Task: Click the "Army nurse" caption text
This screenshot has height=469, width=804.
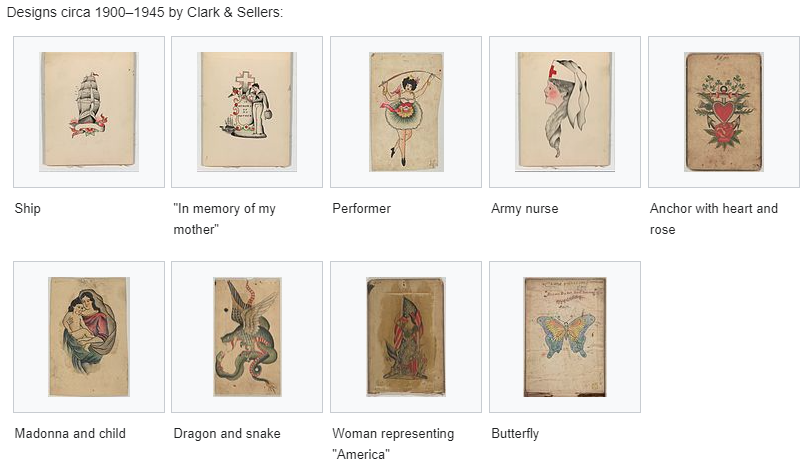Action: (x=525, y=209)
